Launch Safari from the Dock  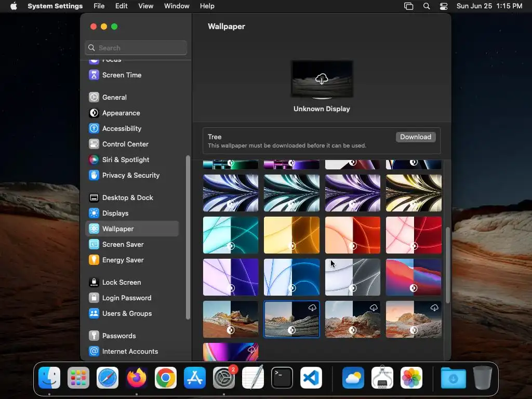click(x=108, y=378)
